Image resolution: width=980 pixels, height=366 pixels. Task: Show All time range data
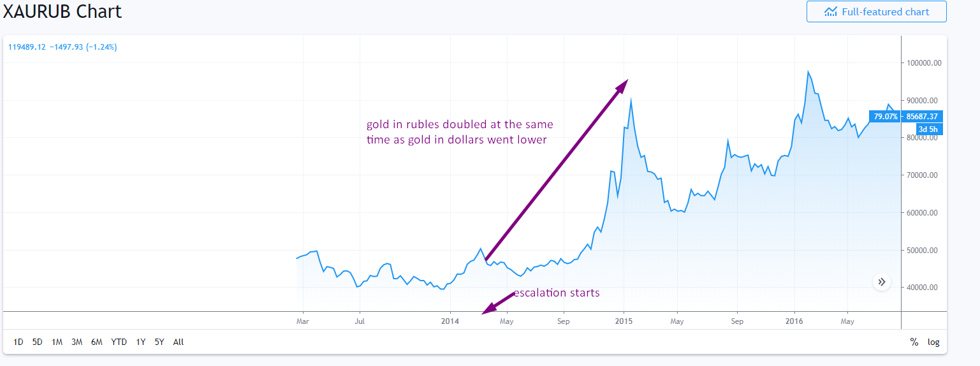pos(179,342)
